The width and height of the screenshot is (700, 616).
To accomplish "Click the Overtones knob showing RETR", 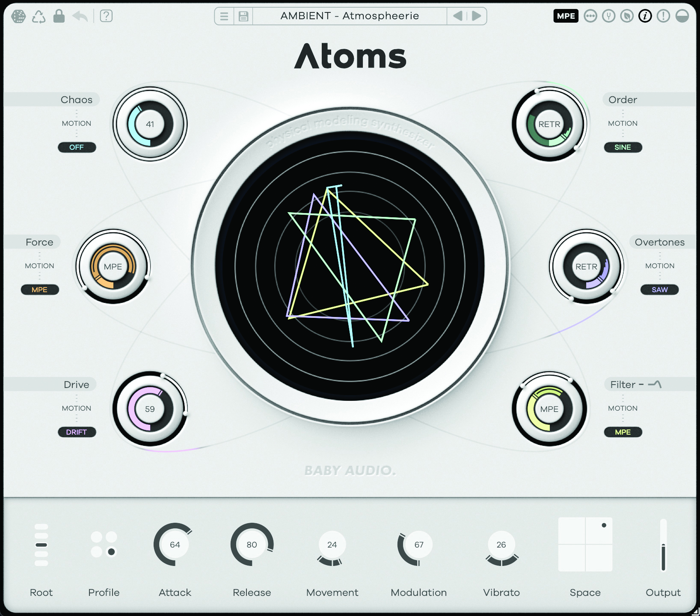I will 586,267.
